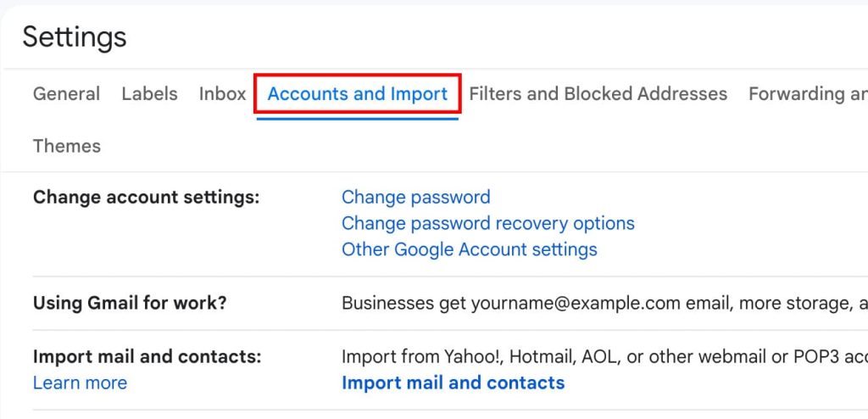Image resolution: width=868 pixels, height=419 pixels.
Task: Click the bold blue Import mail and contacts link
Action: pos(453,383)
